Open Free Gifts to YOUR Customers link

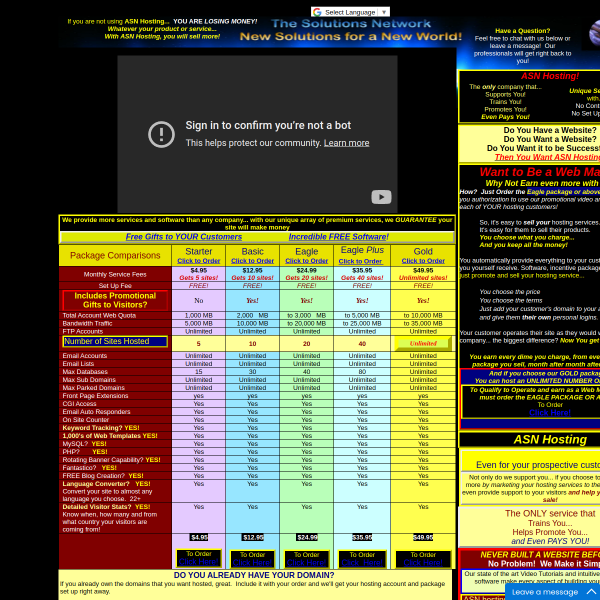[184, 237]
